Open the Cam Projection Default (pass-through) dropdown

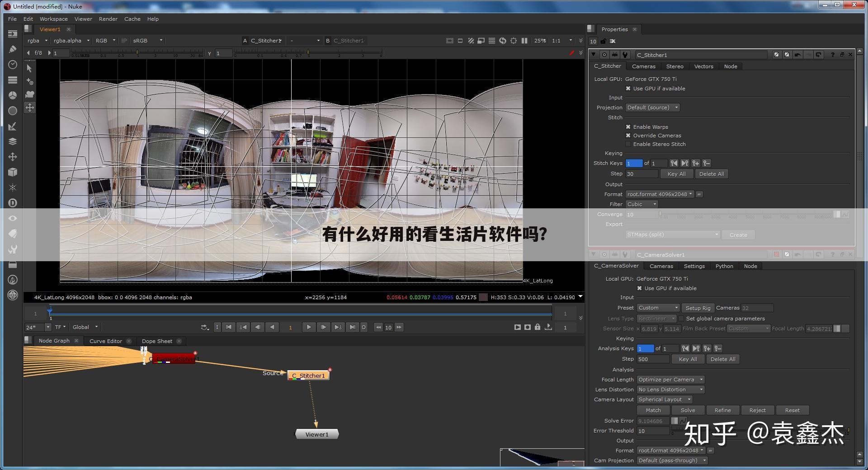[672, 461]
